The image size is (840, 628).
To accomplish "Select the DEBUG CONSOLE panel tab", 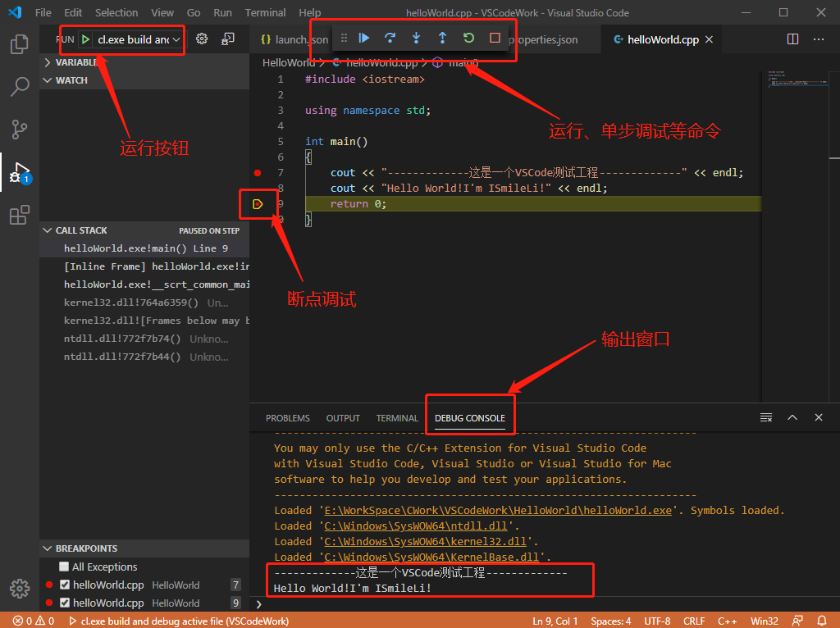I will click(x=470, y=417).
